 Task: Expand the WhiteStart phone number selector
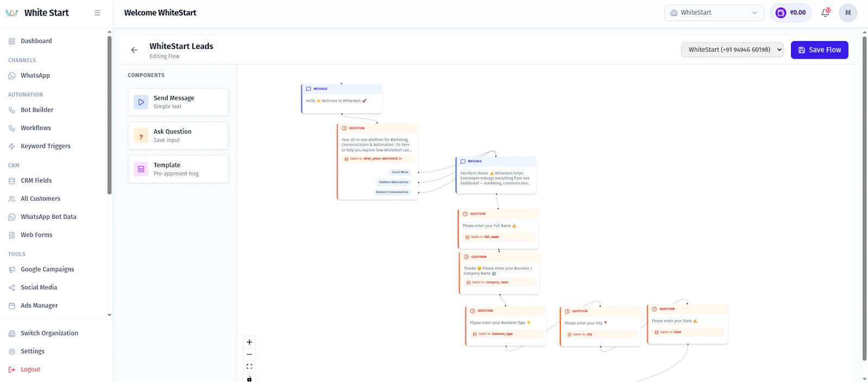732,50
